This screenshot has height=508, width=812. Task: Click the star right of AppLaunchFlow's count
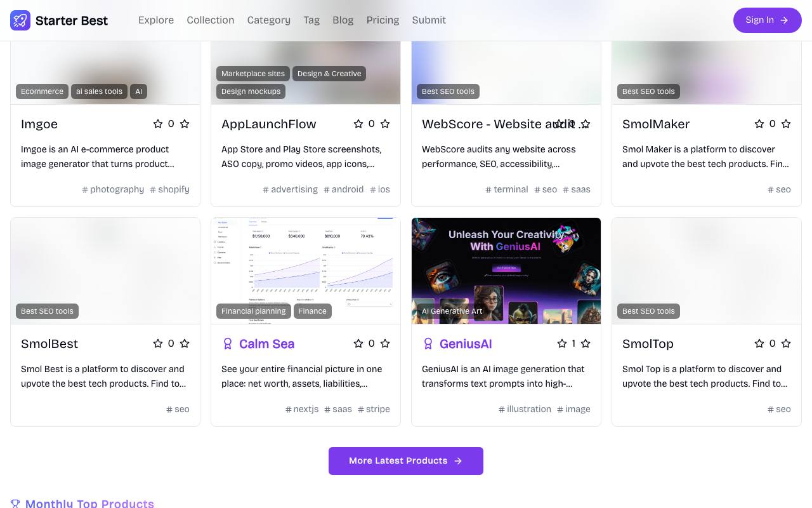click(x=385, y=124)
